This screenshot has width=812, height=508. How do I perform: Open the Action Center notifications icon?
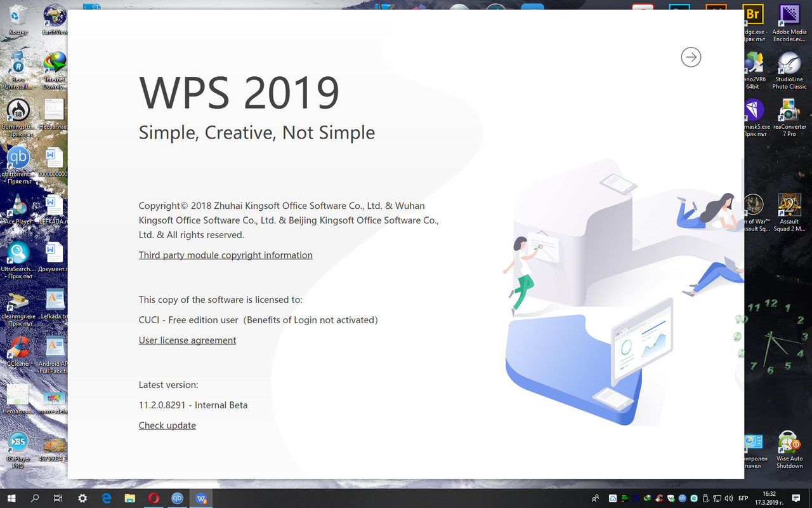(796, 498)
